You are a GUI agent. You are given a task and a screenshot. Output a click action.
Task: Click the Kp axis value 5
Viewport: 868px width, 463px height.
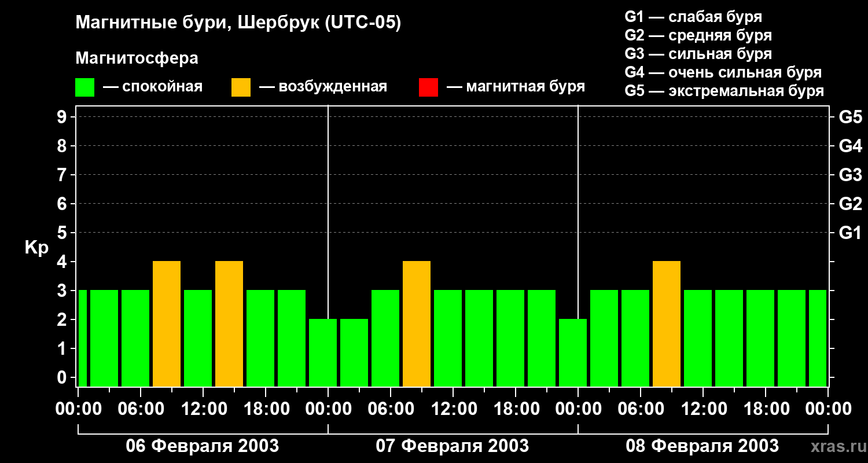point(63,233)
